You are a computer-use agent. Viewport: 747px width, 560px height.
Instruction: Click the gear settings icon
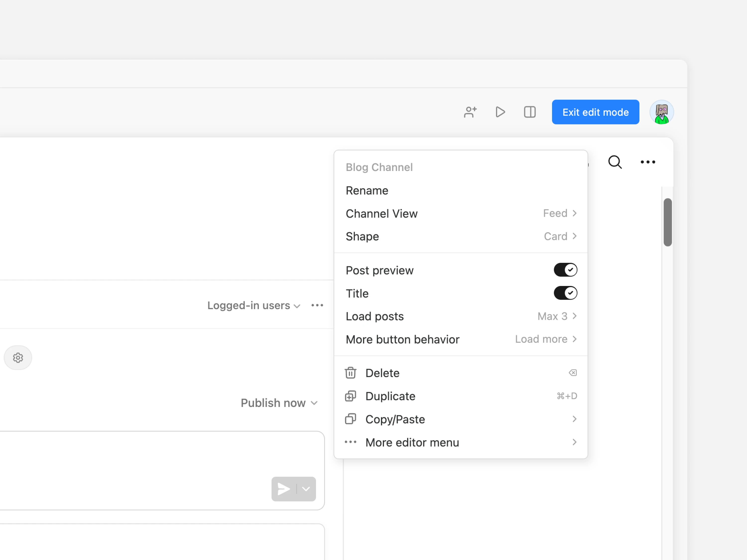click(x=18, y=357)
